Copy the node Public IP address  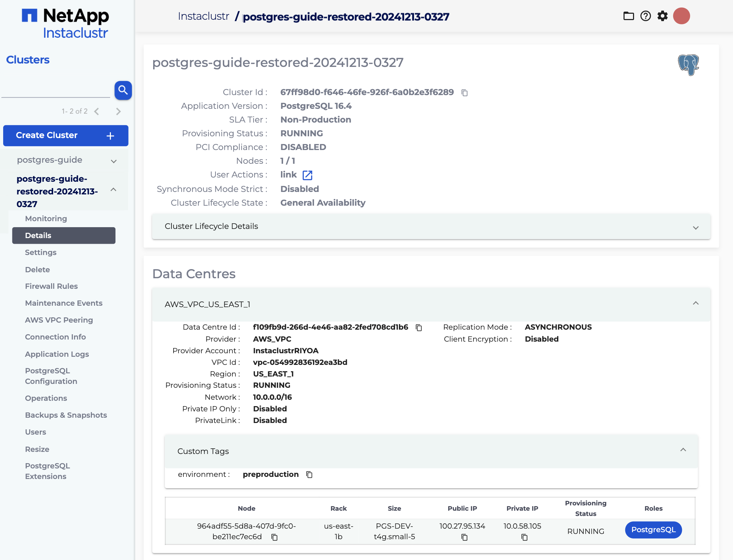click(x=464, y=537)
